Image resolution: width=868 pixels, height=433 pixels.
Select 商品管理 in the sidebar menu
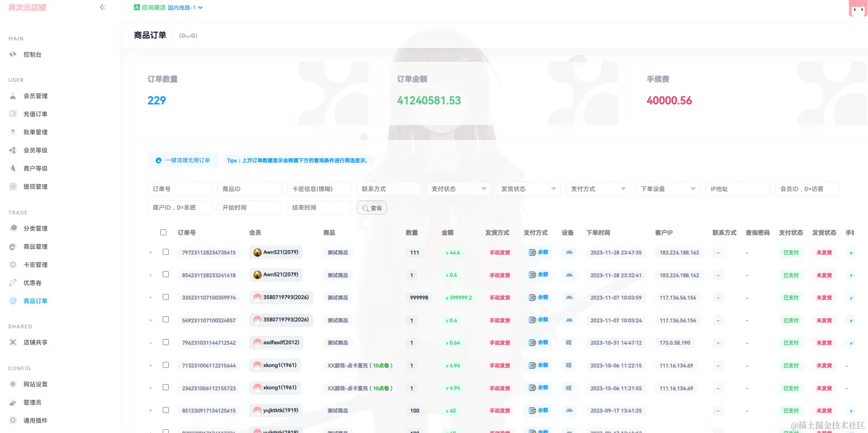[13, 246]
